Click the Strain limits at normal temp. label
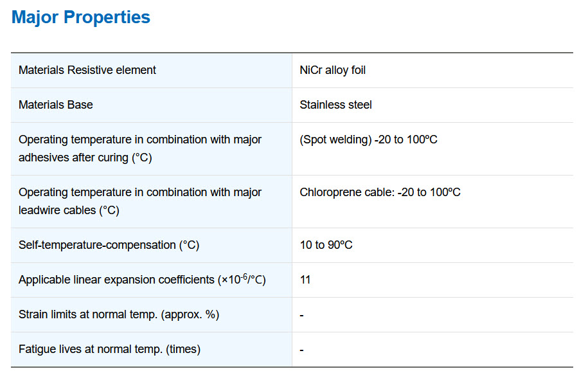 point(119,314)
